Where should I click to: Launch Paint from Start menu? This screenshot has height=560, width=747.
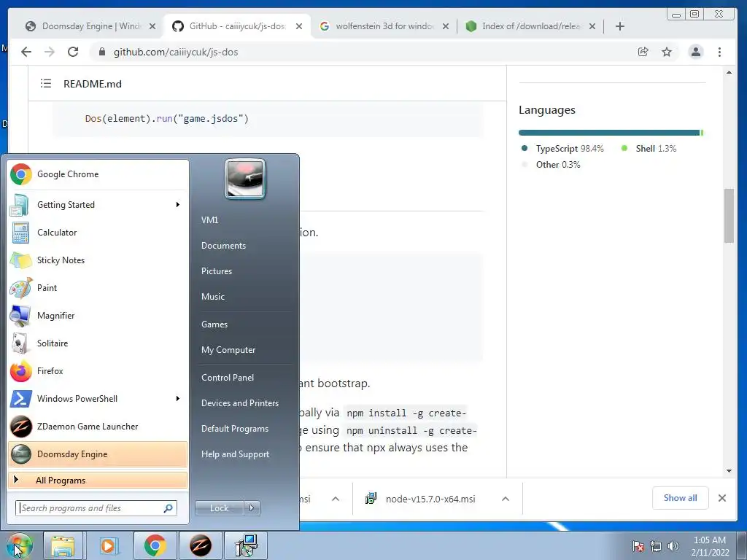(x=98, y=287)
